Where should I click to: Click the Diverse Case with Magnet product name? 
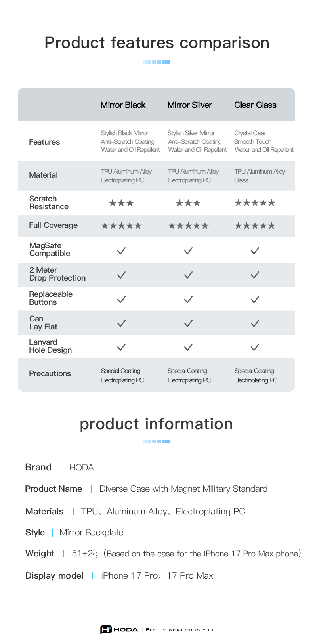(x=183, y=489)
